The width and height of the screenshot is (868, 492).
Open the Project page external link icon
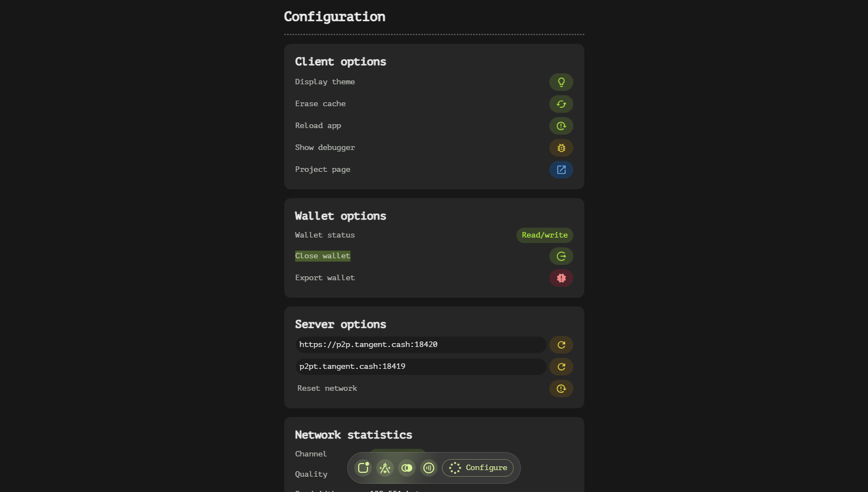point(561,170)
